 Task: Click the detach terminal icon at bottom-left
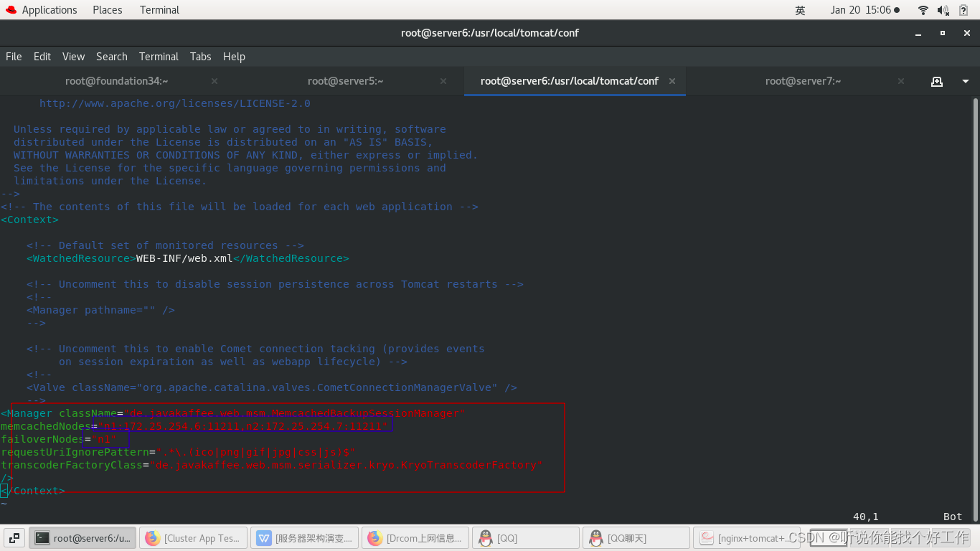[14, 537]
